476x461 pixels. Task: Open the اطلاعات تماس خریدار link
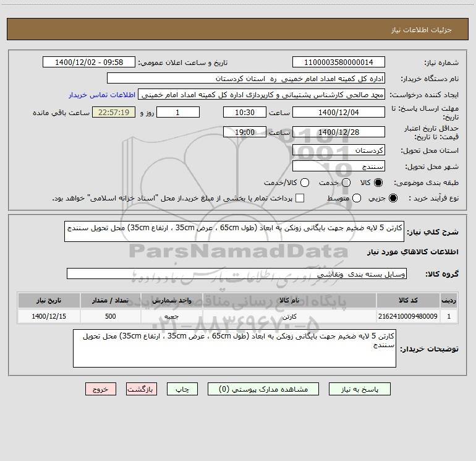(102, 95)
